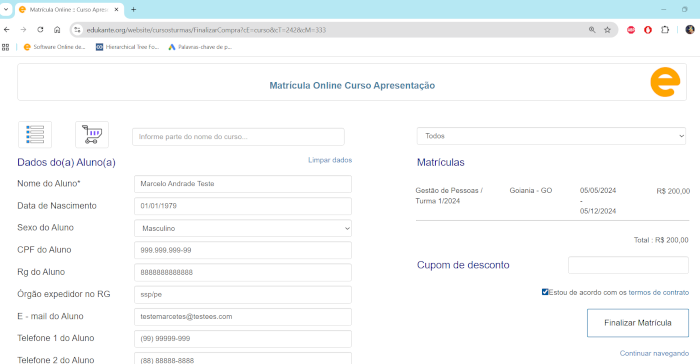Open the extensions puzzle icon
The width and height of the screenshot is (700, 364).
(665, 30)
